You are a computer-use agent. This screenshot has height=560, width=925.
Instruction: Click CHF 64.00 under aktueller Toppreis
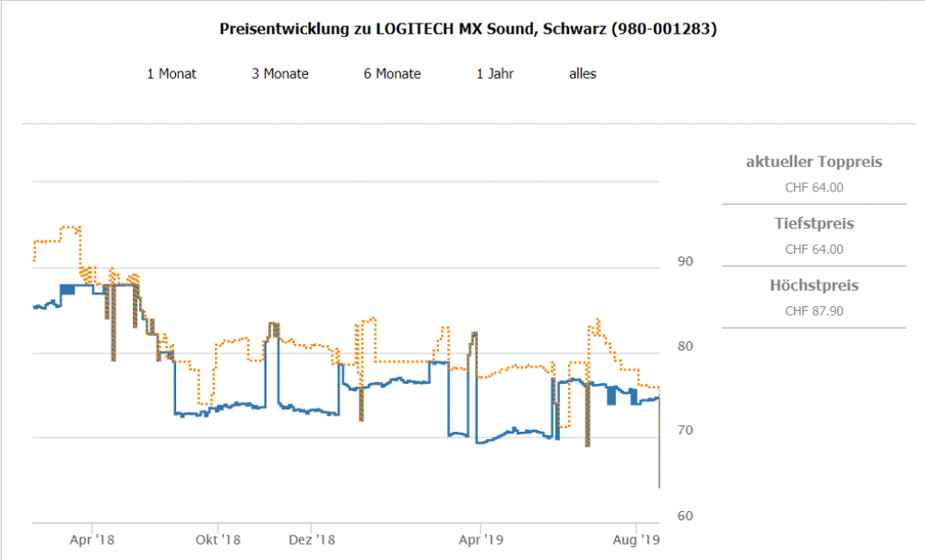(814, 188)
